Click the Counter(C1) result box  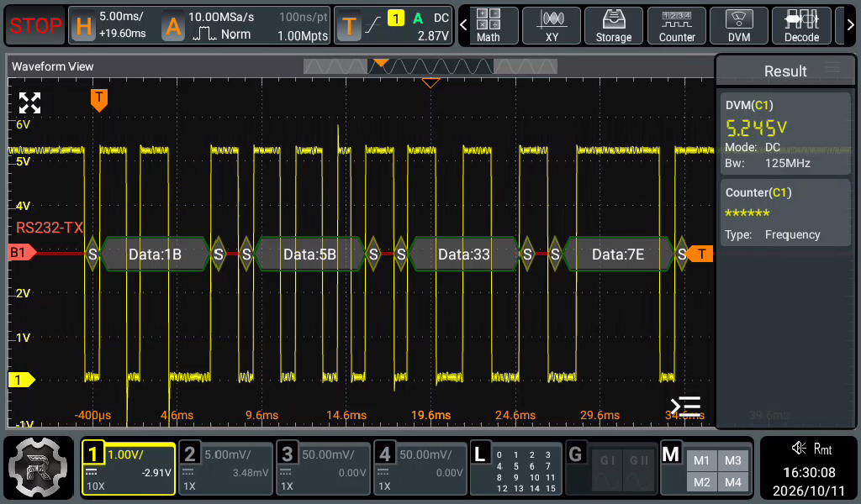(x=786, y=213)
